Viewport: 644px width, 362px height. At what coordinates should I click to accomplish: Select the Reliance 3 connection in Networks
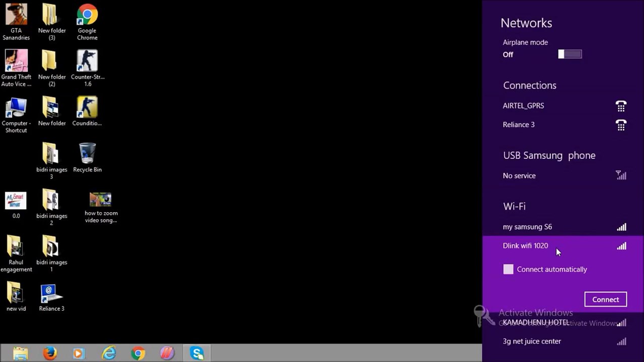563,125
